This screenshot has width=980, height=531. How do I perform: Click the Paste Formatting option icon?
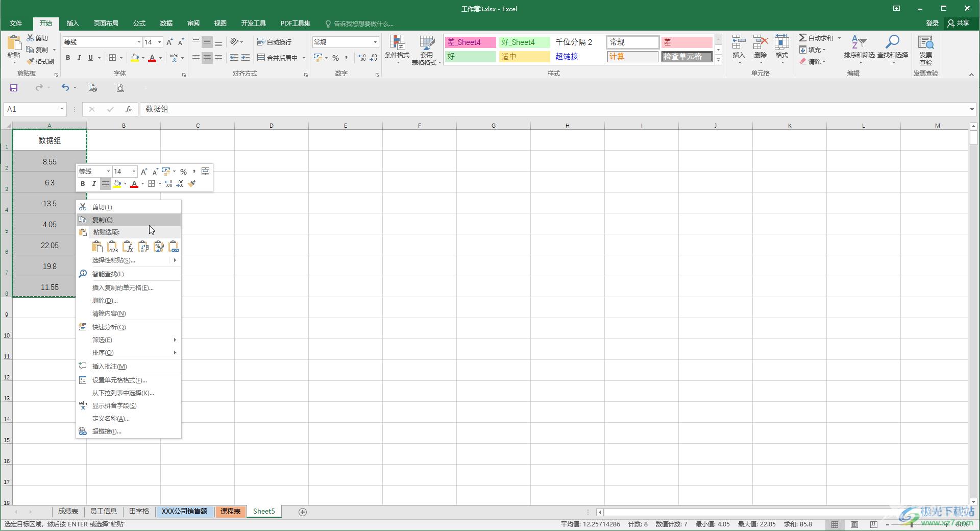click(158, 247)
